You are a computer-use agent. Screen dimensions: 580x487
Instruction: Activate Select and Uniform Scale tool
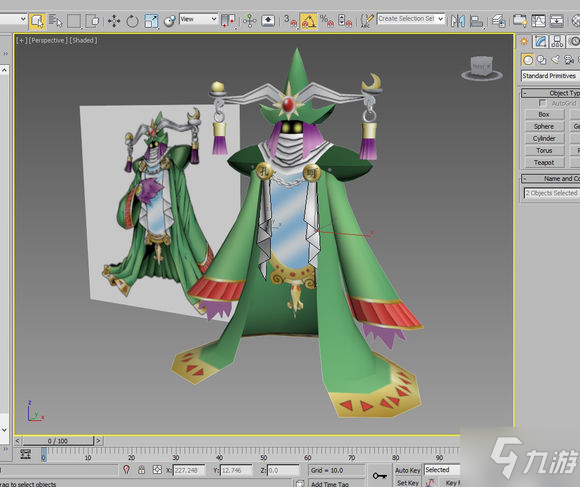(151, 21)
